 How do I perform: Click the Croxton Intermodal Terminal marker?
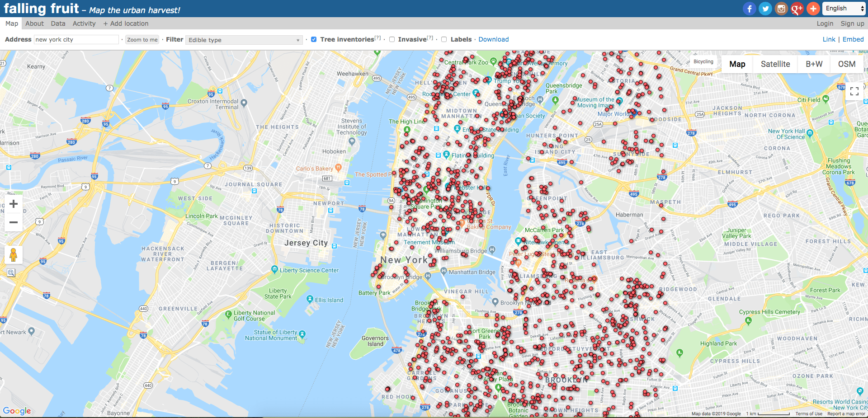(244, 103)
